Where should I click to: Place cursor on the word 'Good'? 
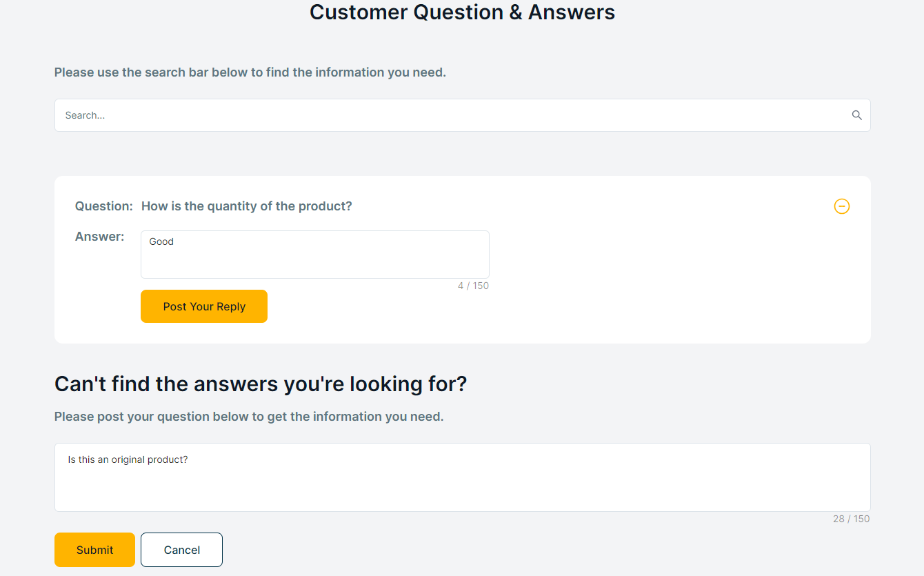point(161,241)
